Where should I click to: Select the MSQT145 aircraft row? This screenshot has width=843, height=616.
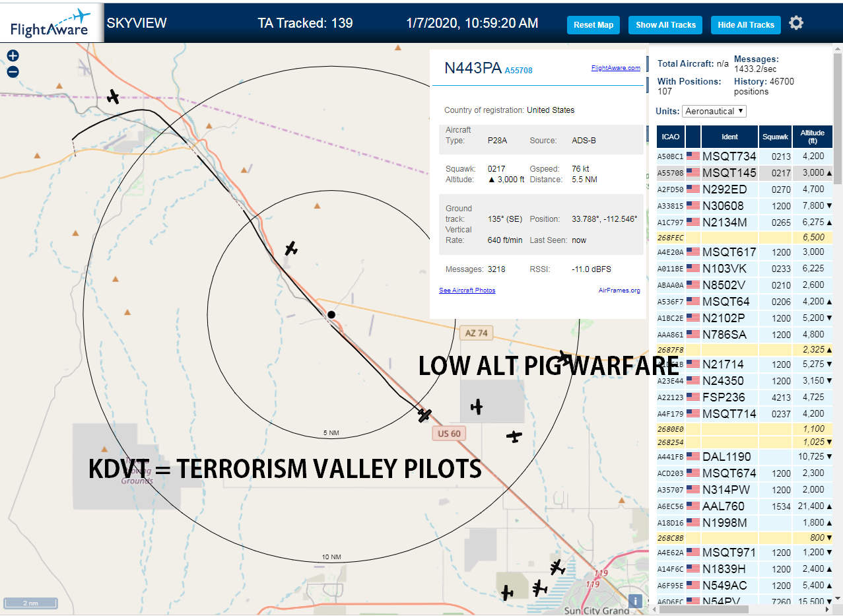745,173
